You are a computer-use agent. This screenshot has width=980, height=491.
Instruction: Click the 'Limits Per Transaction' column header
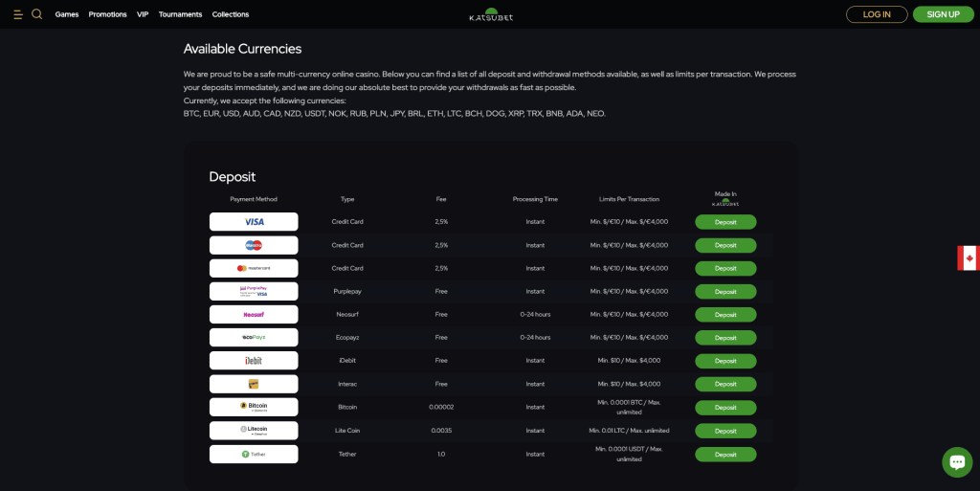coord(629,199)
